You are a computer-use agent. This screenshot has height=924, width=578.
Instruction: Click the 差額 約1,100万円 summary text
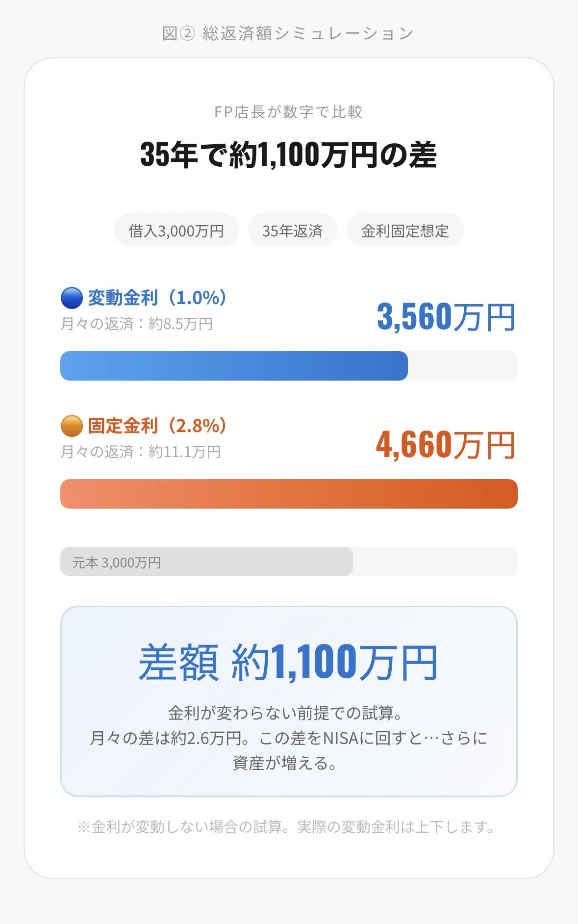tap(288, 663)
